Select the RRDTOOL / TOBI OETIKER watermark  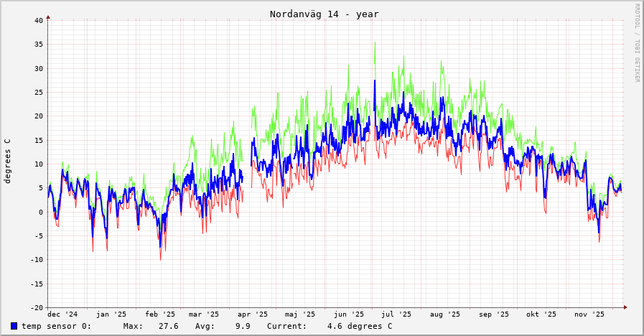(x=636, y=43)
